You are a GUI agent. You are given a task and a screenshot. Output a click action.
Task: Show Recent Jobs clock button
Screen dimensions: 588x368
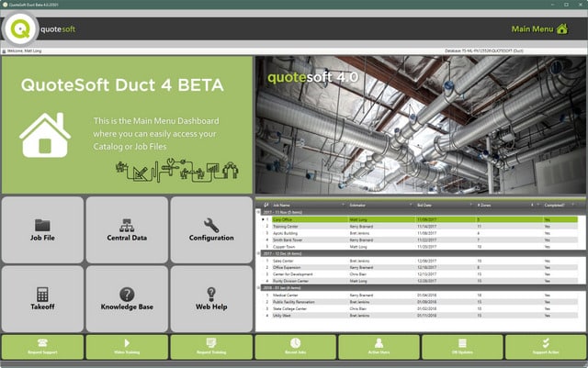(x=296, y=347)
